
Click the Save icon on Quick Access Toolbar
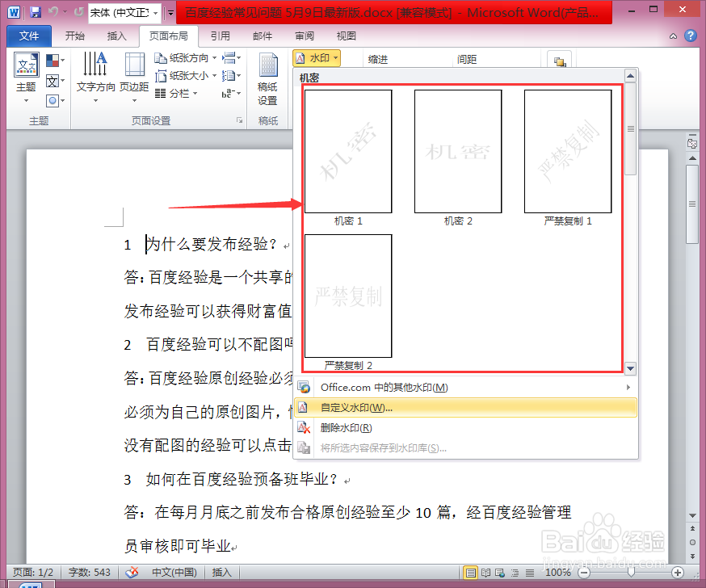pos(34,10)
